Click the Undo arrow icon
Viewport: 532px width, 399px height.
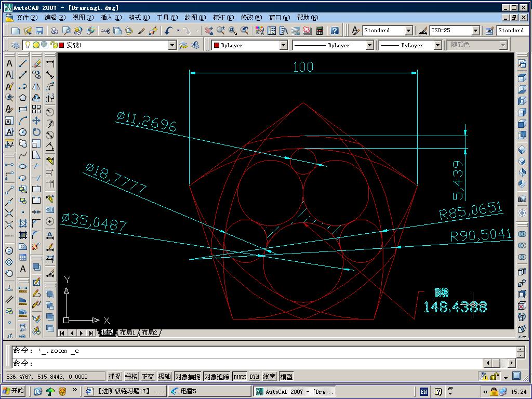(168, 31)
